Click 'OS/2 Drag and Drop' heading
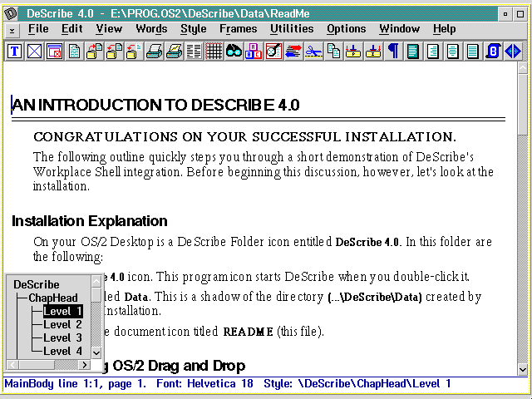Image resolution: width=532 pixels, height=399 pixels. 179,366
